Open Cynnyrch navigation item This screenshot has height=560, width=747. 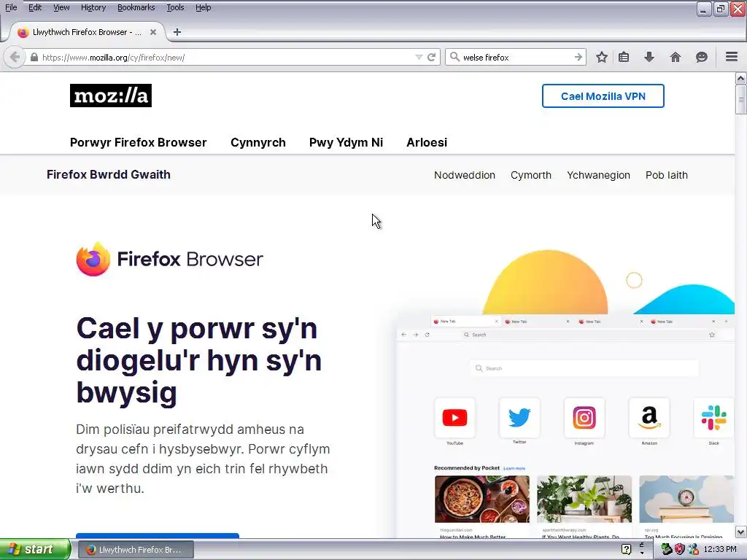[x=258, y=142]
